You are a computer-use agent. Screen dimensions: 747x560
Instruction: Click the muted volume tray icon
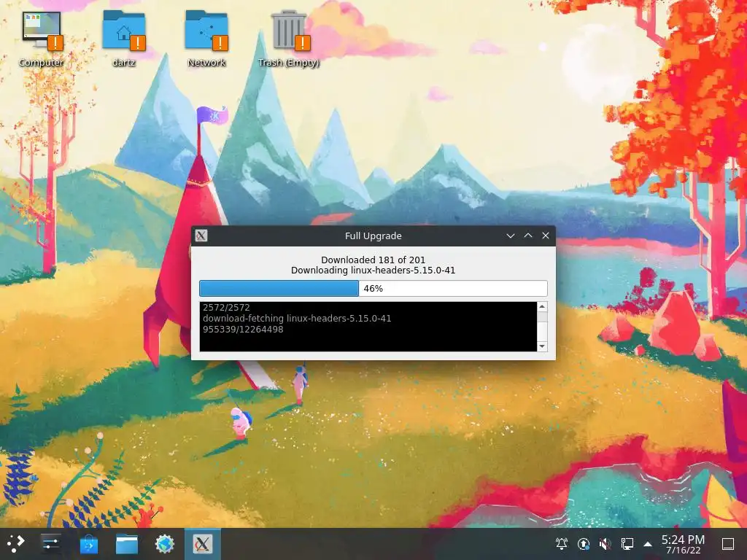[605, 543]
